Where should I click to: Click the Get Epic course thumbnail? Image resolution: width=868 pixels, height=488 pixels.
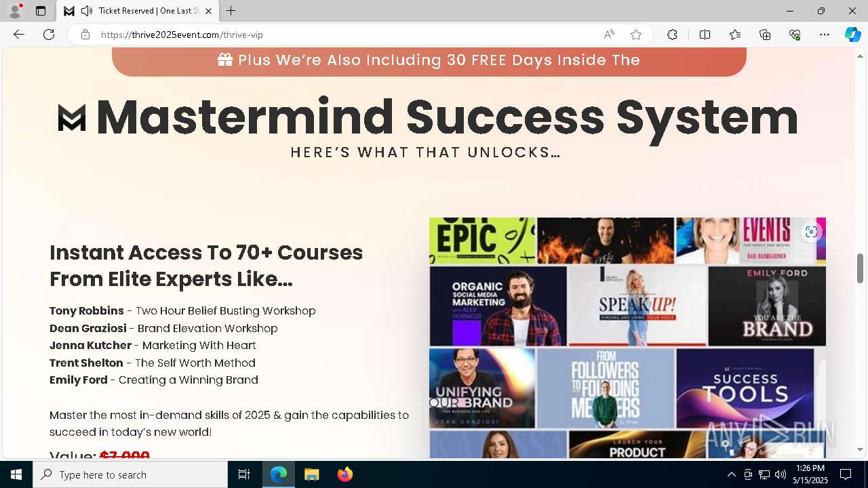[x=482, y=241]
